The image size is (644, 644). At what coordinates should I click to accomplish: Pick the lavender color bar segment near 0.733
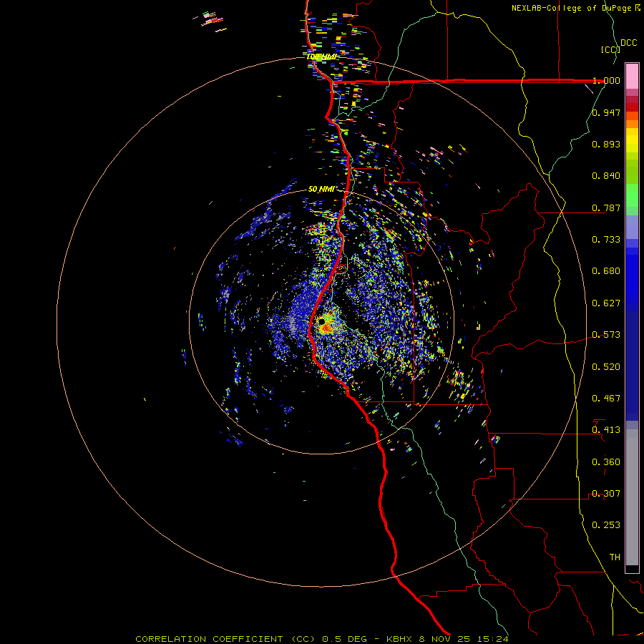(632, 227)
